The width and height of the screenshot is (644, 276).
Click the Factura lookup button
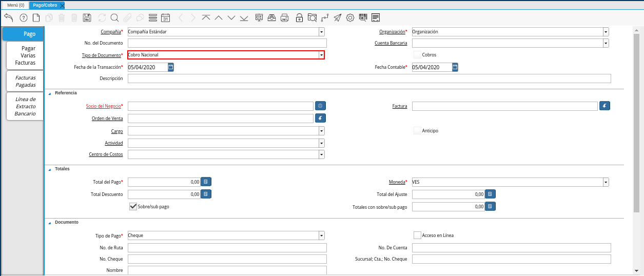605,106
